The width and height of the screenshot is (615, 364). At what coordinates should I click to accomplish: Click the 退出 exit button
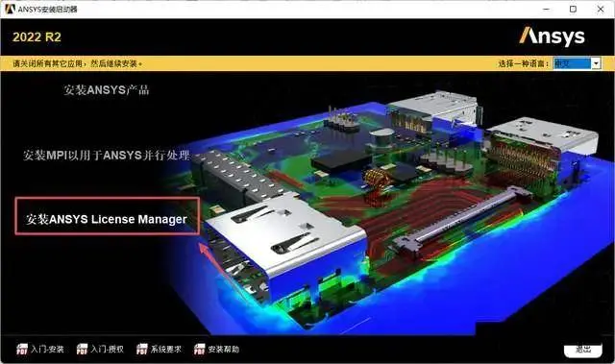pyautogui.click(x=583, y=350)
